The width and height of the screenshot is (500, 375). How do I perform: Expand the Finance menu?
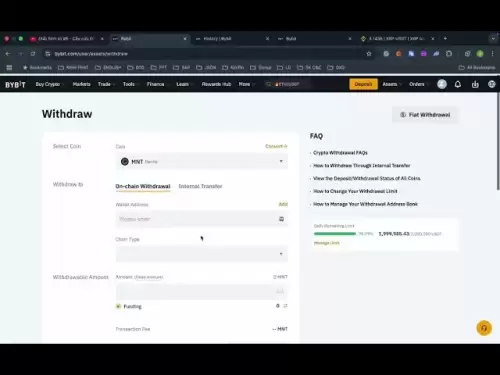click(x=157, y=84)
